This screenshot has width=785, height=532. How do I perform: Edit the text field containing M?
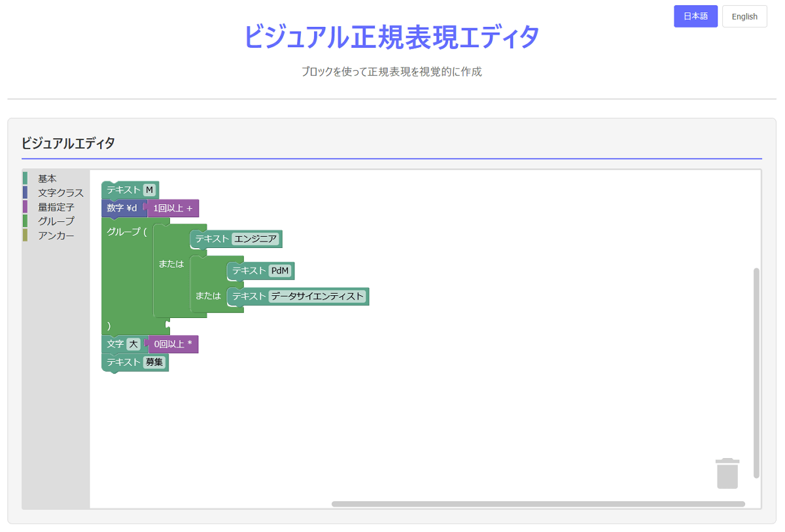[x=149, y=190]
